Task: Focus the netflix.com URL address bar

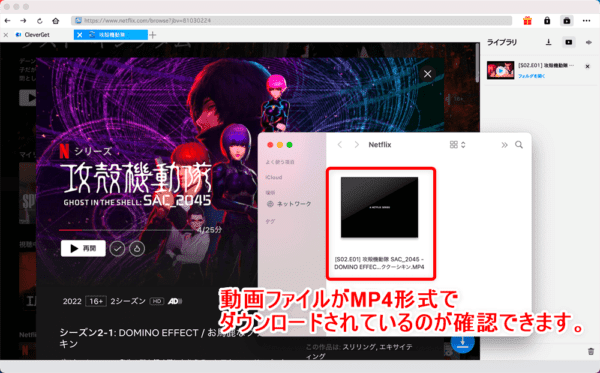Action: (292, 21)
